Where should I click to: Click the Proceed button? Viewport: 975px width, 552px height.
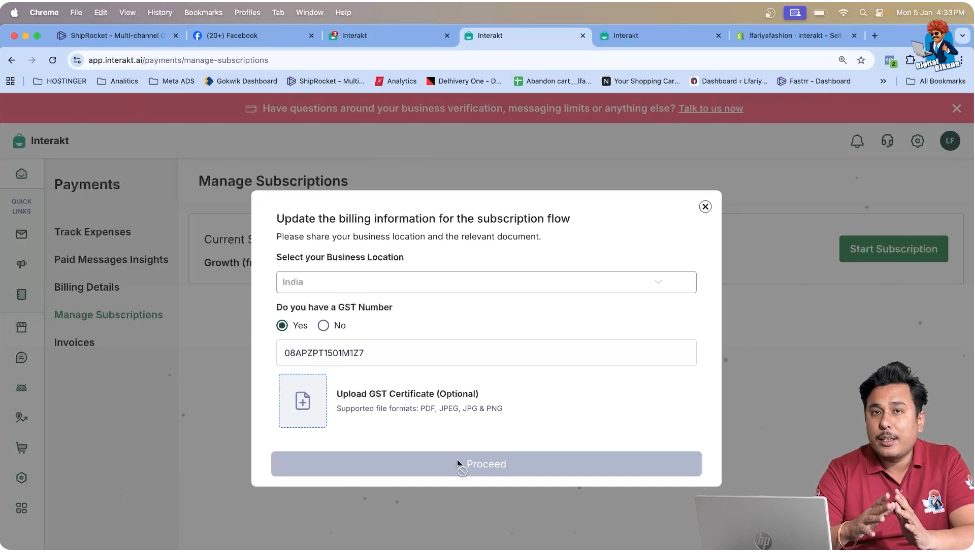tap(486, 464)
